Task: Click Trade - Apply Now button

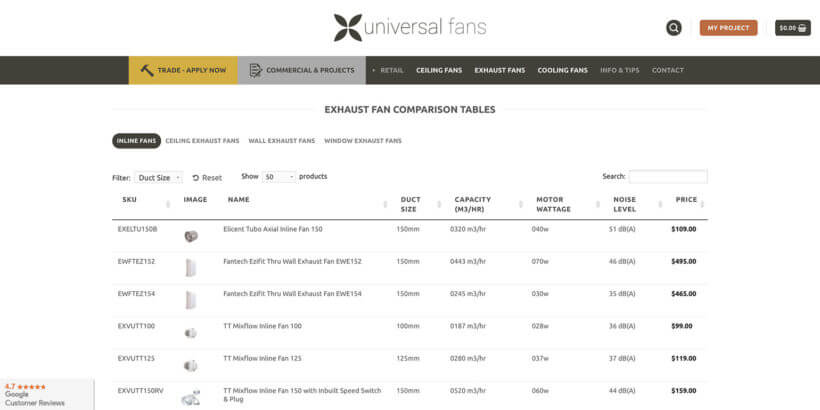Action: [x=183, y=70]
